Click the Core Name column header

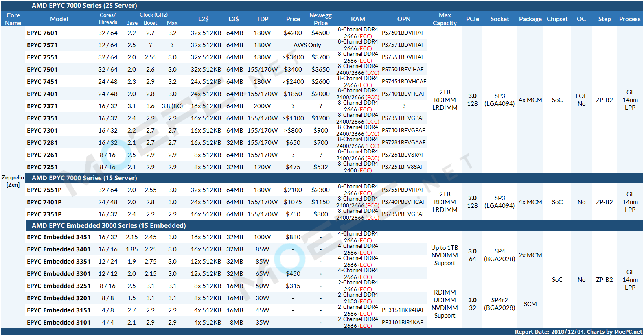click(x=13, y=19)
